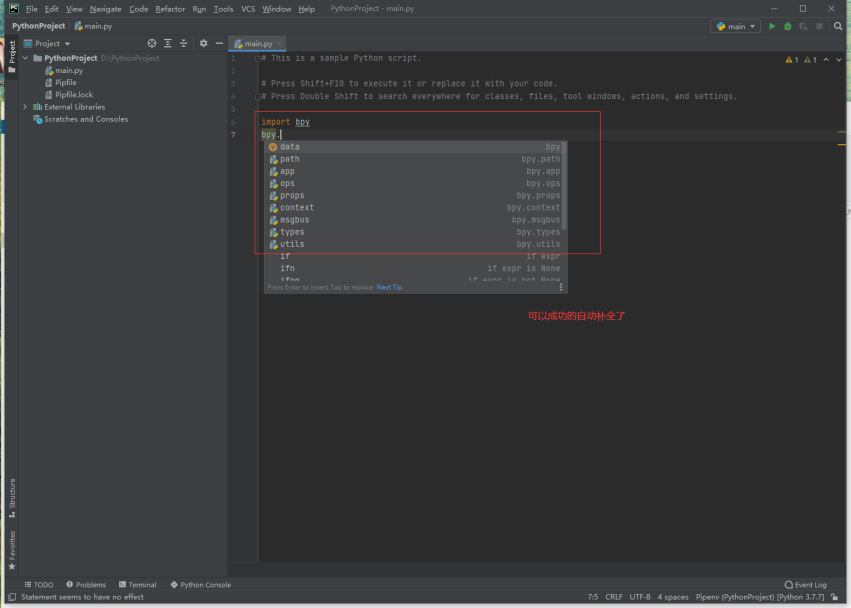Open the Refactor menu

[x=170, y=9]
